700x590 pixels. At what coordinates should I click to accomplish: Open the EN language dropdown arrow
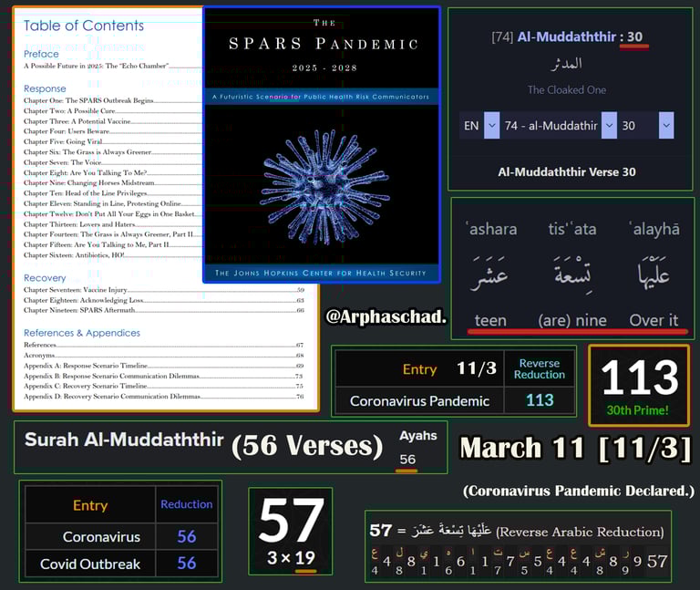tap(491, 126)
